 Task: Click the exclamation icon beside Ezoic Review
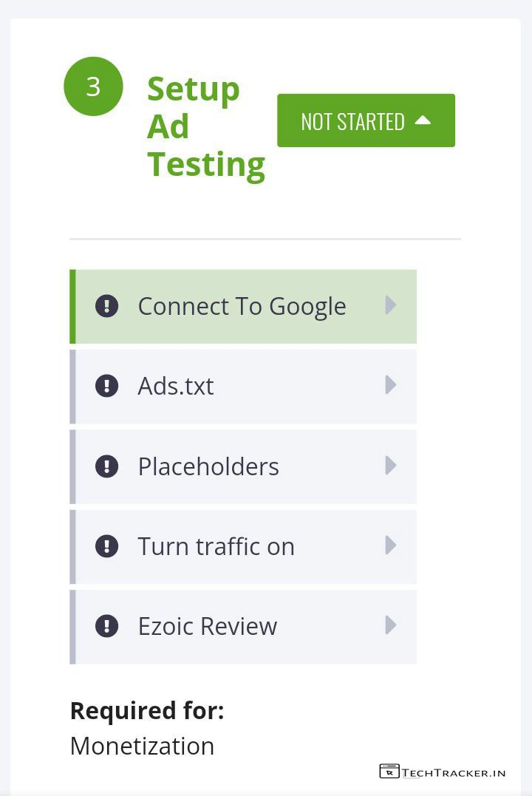pyautogui.click(x=107, y=626)
